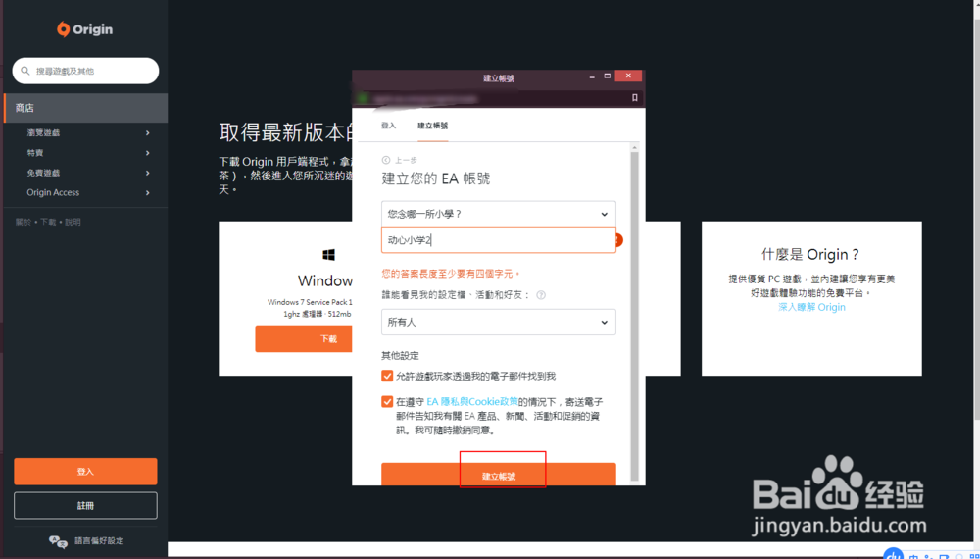The height and width of the screenshot is (559, 980).
Task: Click the security answer input field
Action: (x=499, y=240)
